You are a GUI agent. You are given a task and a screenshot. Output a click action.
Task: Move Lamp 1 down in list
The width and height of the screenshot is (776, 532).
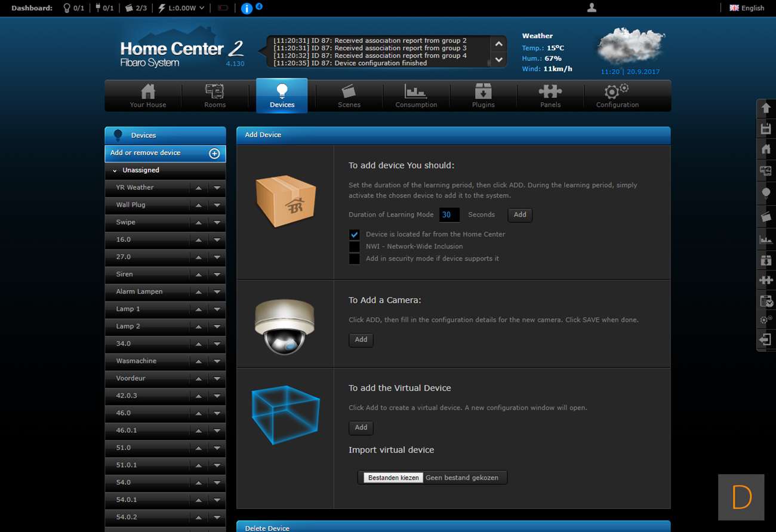point(217,309)
